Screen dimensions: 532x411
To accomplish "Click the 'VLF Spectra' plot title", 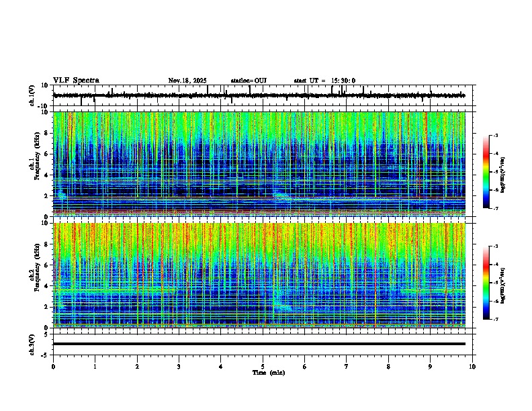I will pyautogui.click(x=76, y=81).
